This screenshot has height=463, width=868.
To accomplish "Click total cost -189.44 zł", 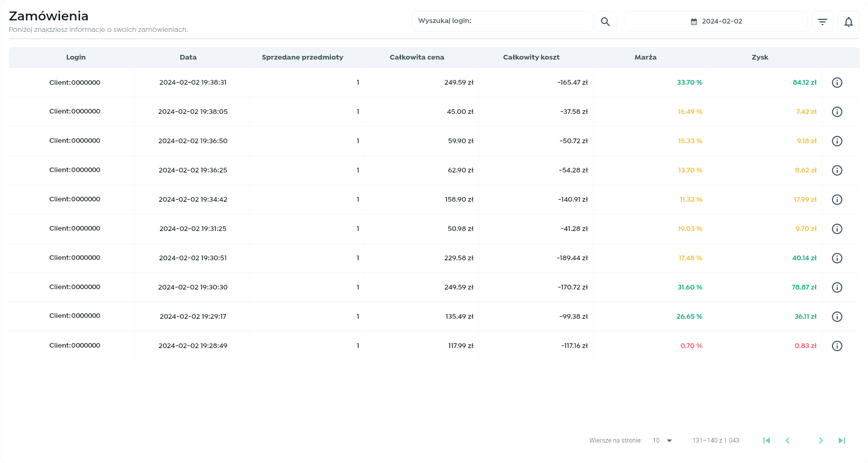I will point(572,258).
